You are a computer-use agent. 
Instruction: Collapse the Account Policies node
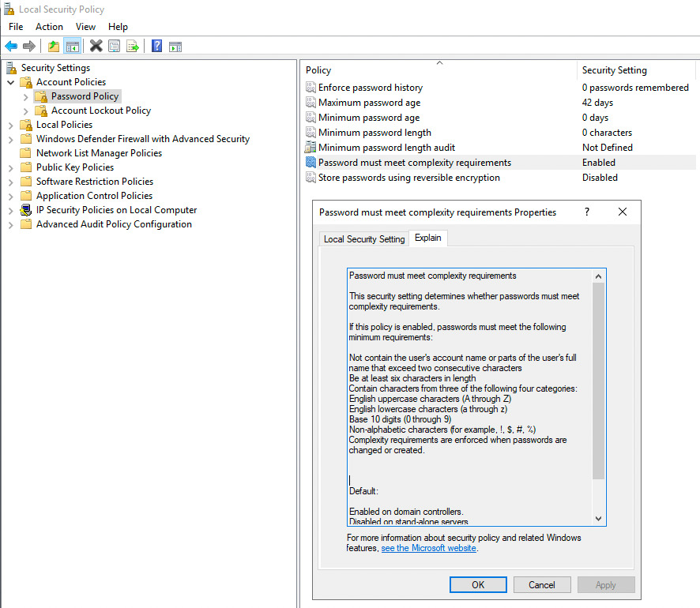pos(11,81)
